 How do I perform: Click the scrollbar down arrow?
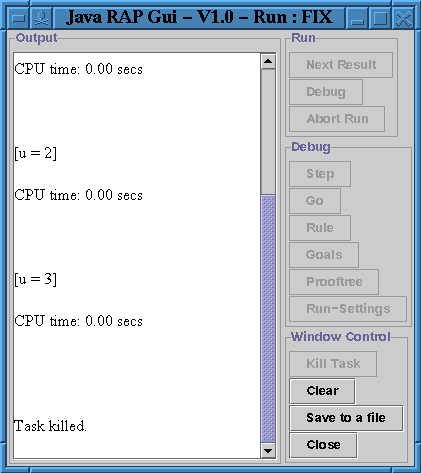coord(268,451)
